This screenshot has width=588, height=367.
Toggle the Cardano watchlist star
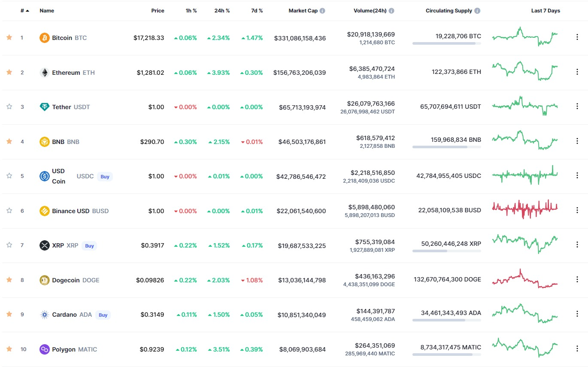click(9, 314)
